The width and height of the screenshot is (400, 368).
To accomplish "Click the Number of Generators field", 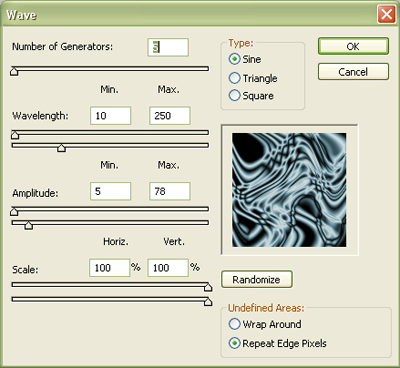I will pyautogui.click(x=168, y=47).
